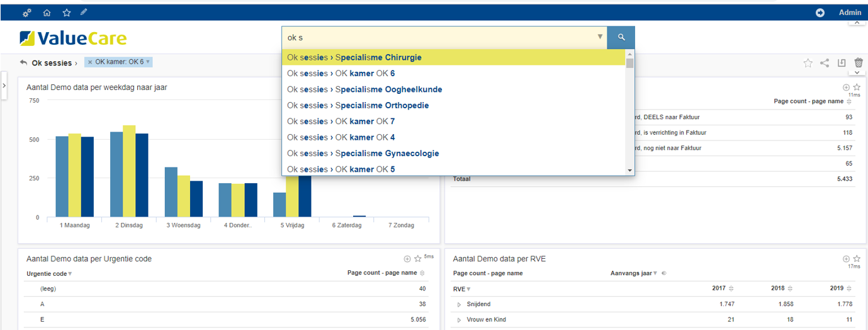This screenshot has width=868, height=330.
Task: Click the Admin user link
Action: pos(850,13)
